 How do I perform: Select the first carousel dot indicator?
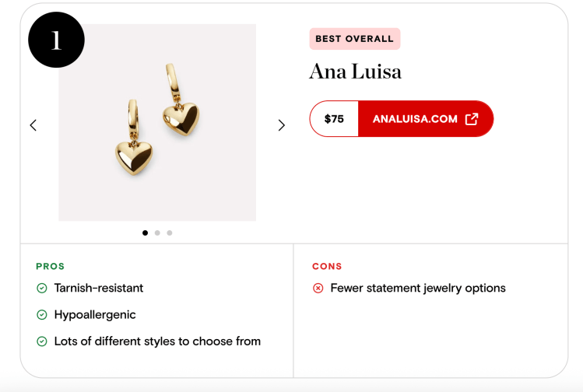click(145, 233)
